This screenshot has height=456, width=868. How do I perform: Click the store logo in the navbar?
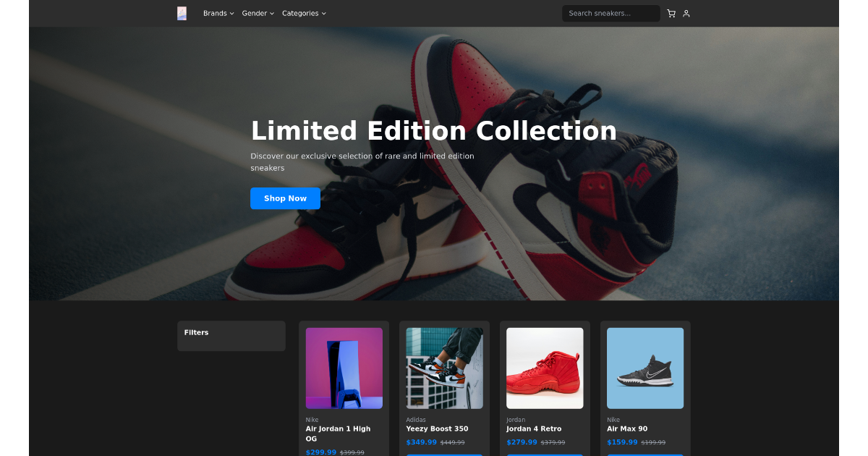(182, 13)
